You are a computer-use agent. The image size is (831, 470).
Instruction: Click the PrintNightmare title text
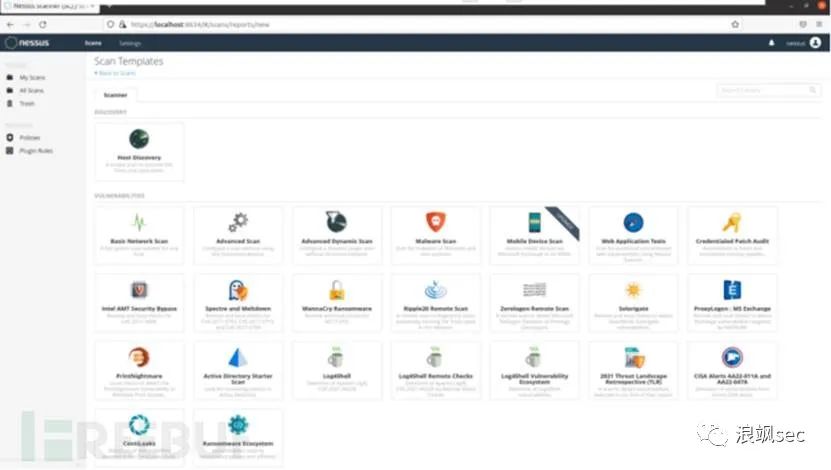[139, 376]
